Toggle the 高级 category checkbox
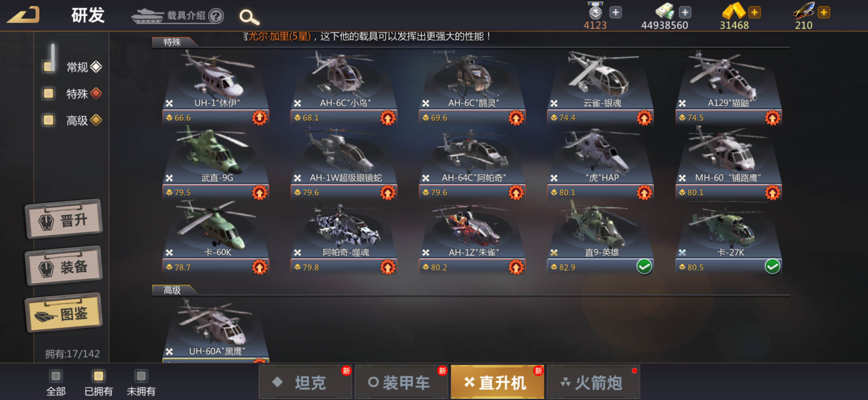The image size is (868, 400). [x=48, y=120]
